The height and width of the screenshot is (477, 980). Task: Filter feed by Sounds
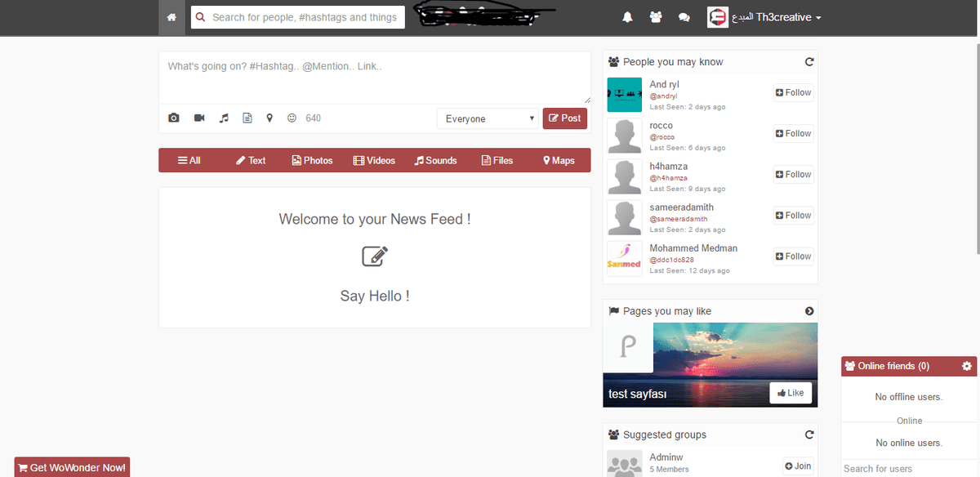[x=435, y=160]
